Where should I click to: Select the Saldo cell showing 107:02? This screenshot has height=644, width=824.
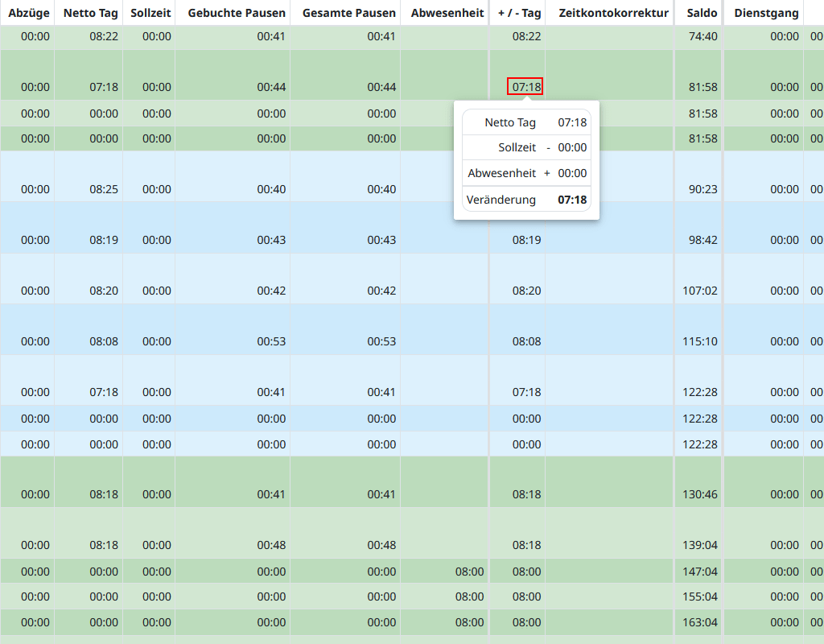699,291
